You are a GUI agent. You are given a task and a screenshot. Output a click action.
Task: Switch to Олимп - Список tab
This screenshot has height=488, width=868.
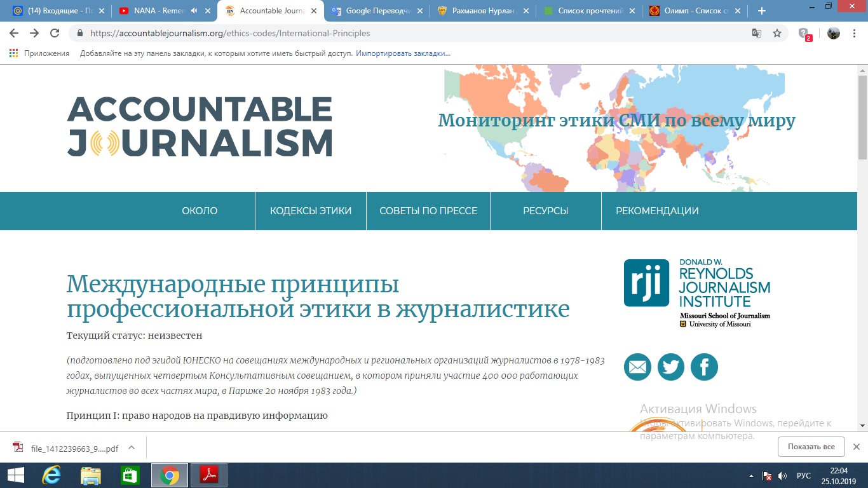coord(695,11)
